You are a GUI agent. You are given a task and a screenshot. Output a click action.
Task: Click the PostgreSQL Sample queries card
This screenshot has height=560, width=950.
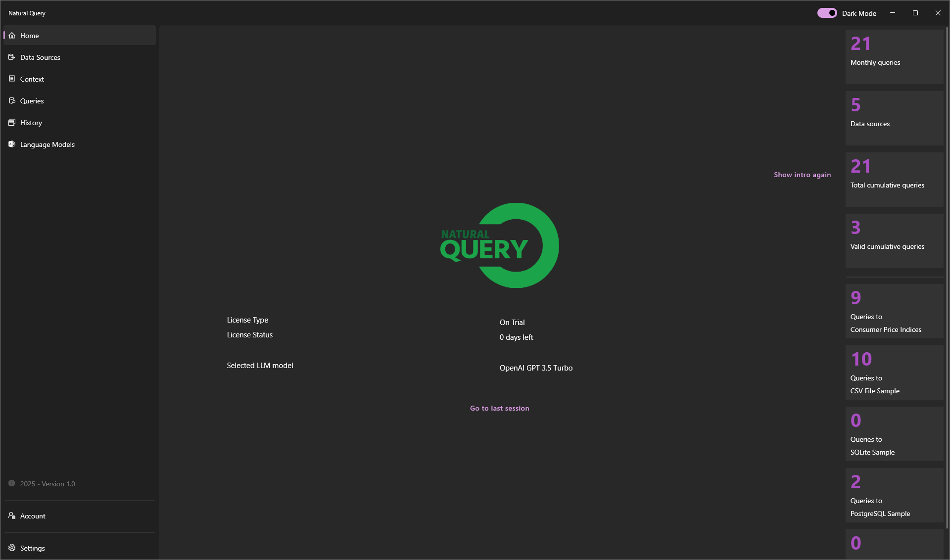(x=894, y=495)
